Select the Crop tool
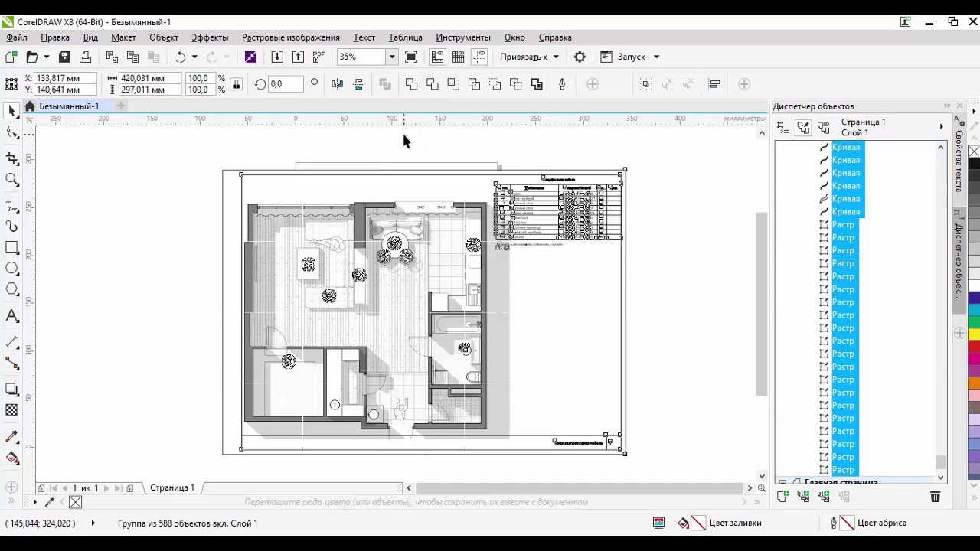The width and height of the screenshot is (980, 551). pos(11,158)
